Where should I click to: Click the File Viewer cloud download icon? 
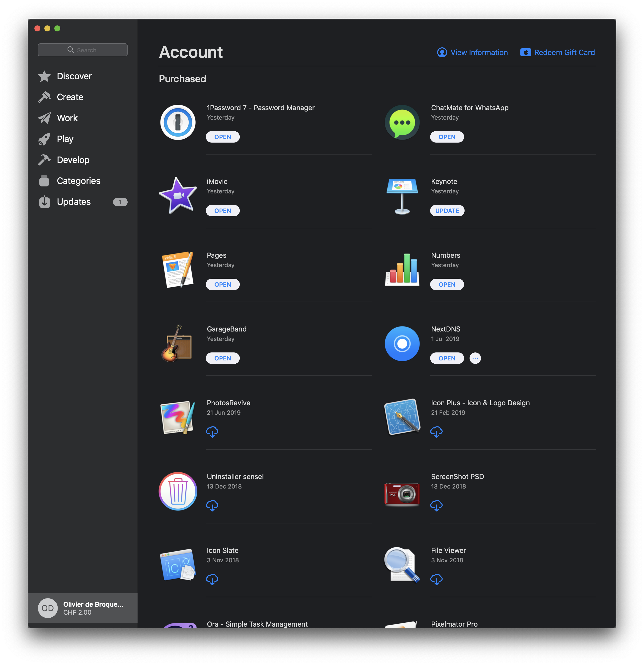pyautogui.click(x=436, y=579)
